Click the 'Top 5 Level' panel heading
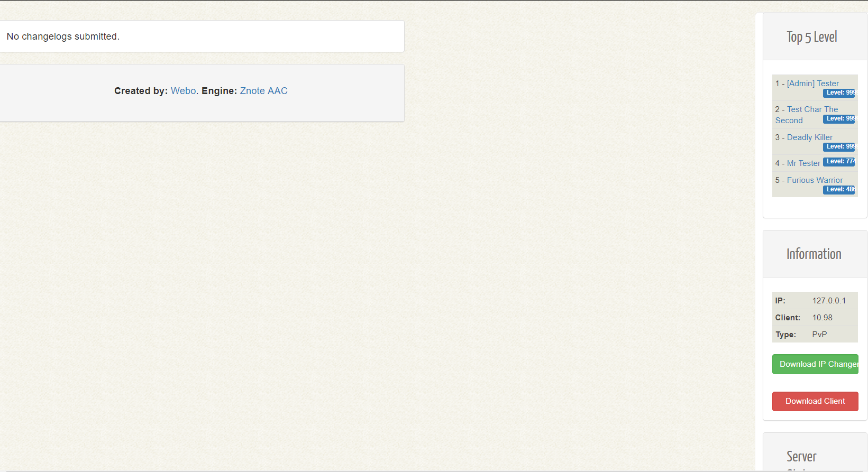The height and width of the screenshot is (472, 868). point(811,37)
